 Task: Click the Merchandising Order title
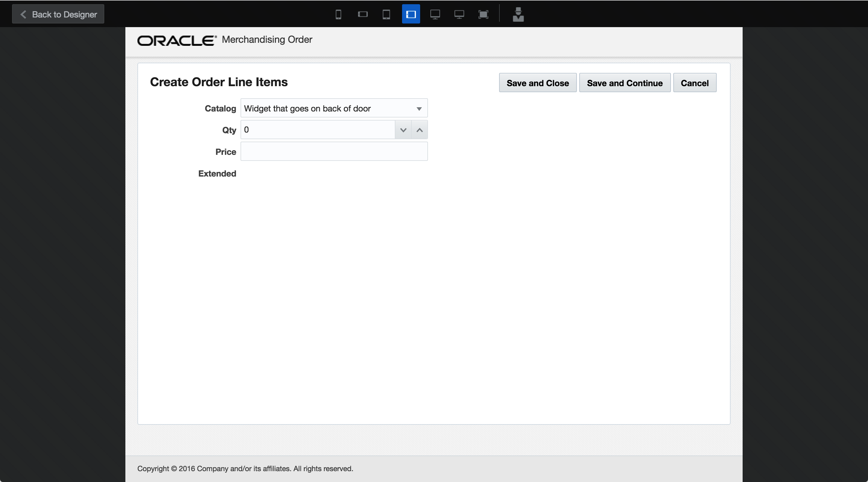pos(267,39)
